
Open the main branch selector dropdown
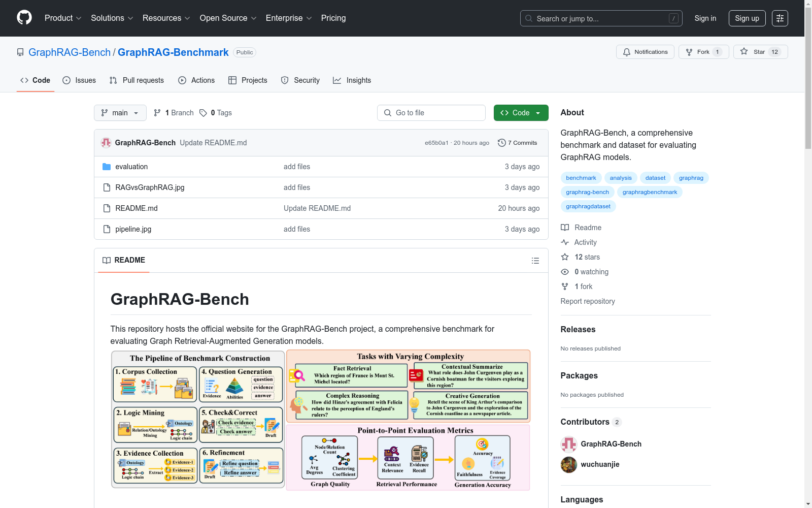pos(120,113)
